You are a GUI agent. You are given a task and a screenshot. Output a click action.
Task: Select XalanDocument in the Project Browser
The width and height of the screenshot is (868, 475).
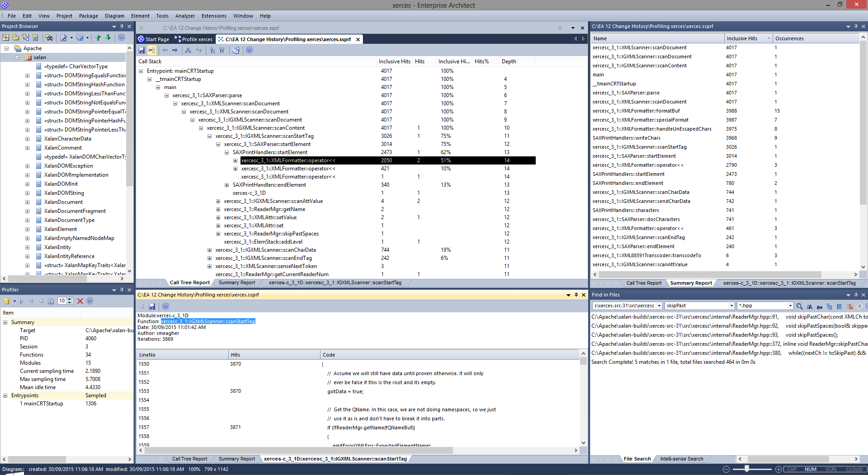pos(63,202)
